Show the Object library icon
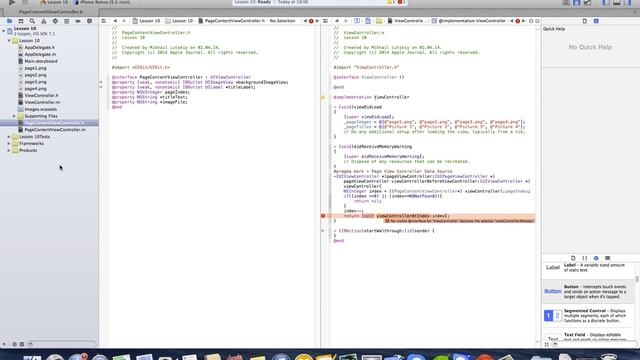Image resolution: width=640 pixels, height=360 pixels. point(596,258)
